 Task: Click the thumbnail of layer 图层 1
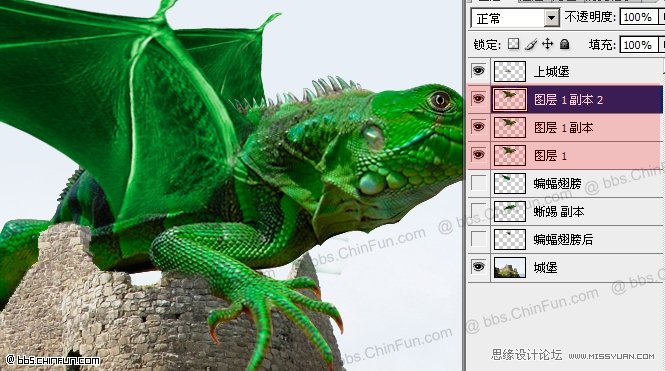coord(510,155)
